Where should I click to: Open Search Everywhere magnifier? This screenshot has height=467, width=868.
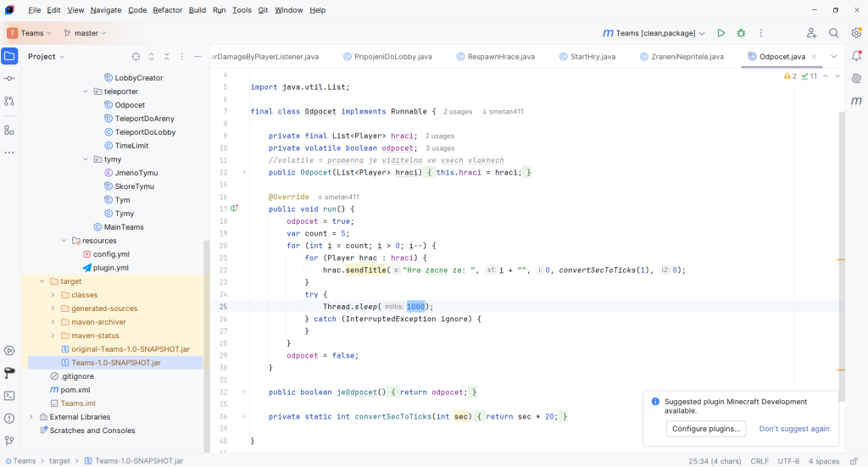coord(834,33)
